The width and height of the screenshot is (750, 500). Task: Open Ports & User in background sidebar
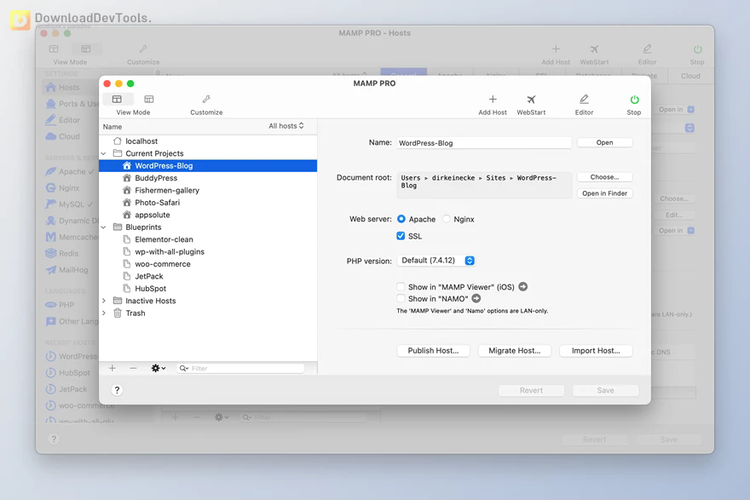pyautogui.click(x=72, y=104)
